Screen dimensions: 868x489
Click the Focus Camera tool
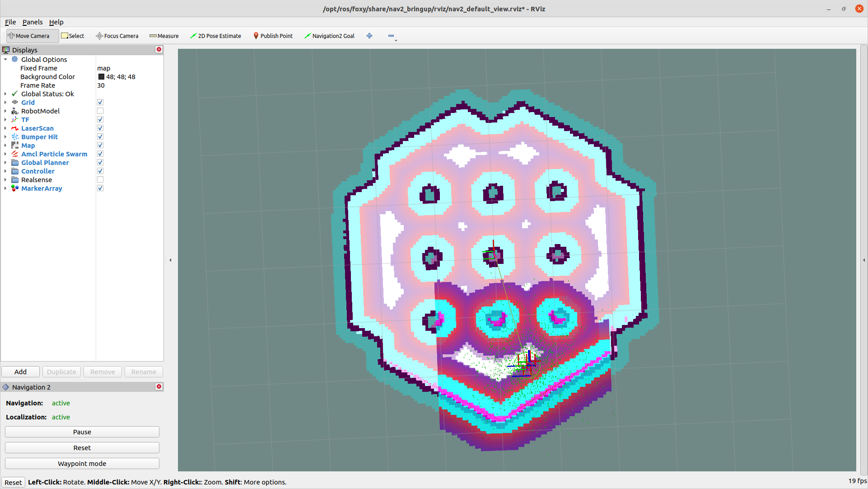click(117, 36)
